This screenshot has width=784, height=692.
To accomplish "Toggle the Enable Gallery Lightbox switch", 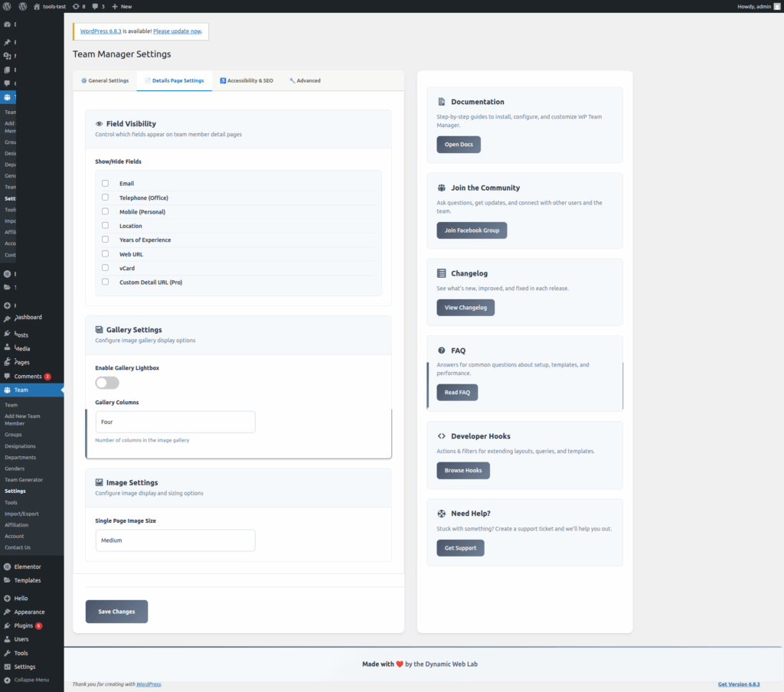I will point(107,383).
